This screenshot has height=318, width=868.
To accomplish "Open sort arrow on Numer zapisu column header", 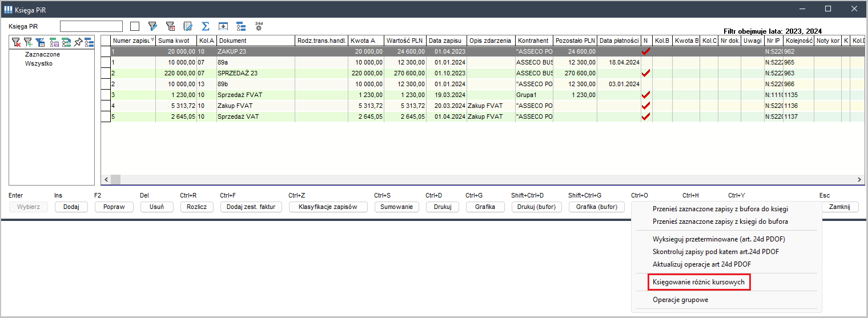I will (152, 41).
